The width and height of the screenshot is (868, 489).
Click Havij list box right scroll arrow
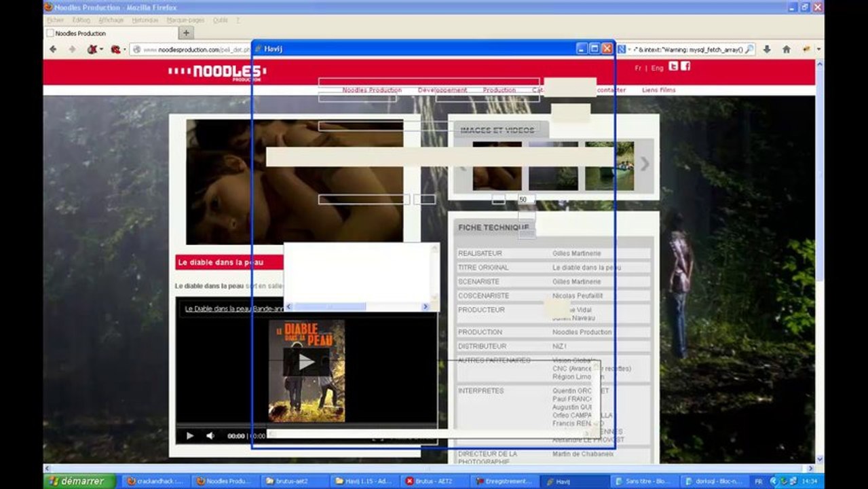coord(426,306)
